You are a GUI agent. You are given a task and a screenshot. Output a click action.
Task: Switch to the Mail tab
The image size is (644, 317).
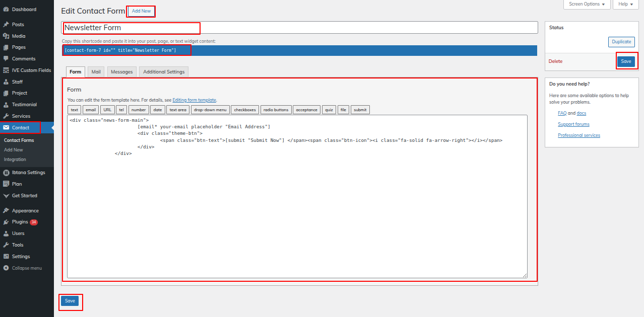96,72
